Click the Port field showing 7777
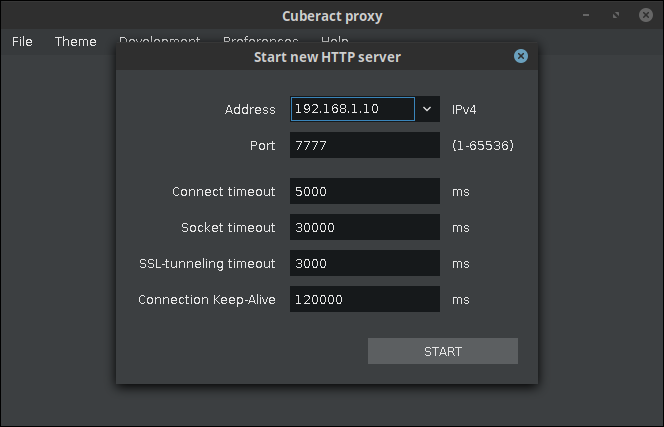 [x=365, y=145]
